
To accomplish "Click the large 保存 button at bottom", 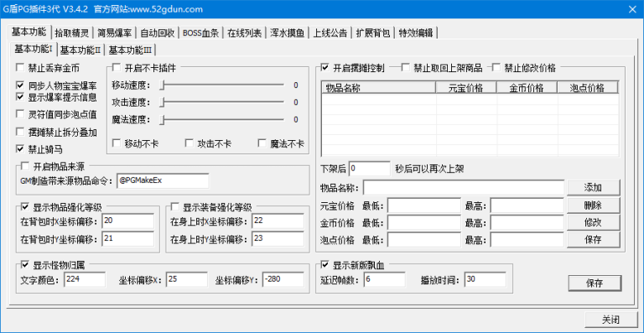I will point(595,283).
